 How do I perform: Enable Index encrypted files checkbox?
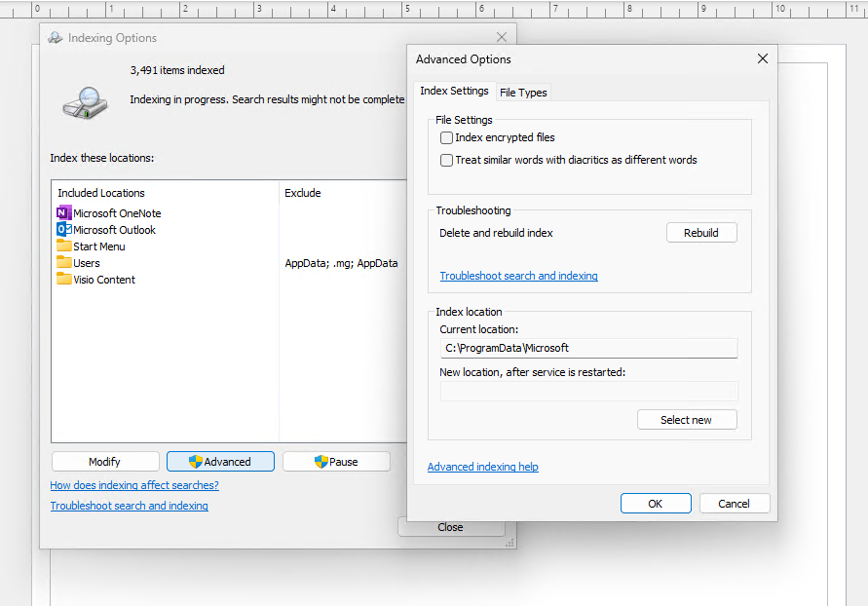(x=446, y=137)
